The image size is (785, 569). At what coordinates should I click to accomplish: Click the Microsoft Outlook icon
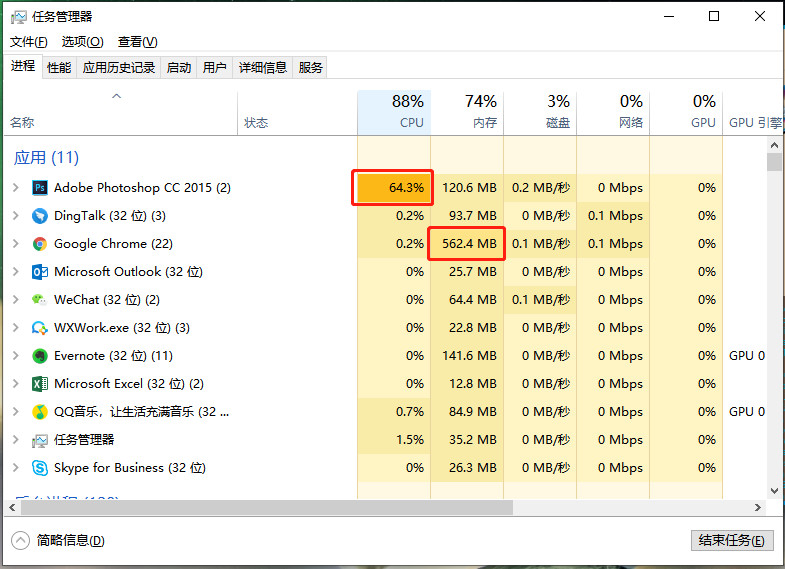[40, 272]
